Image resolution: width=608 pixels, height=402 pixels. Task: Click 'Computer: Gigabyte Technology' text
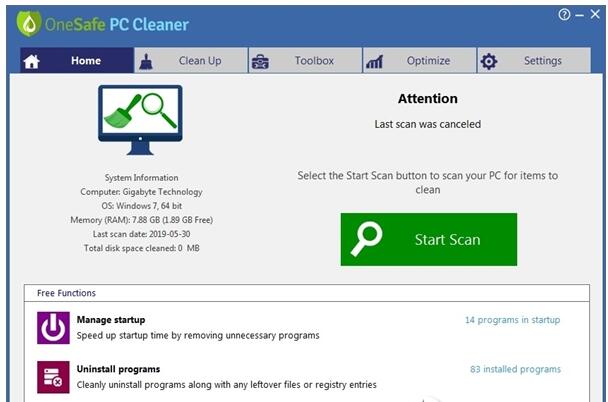142,192
